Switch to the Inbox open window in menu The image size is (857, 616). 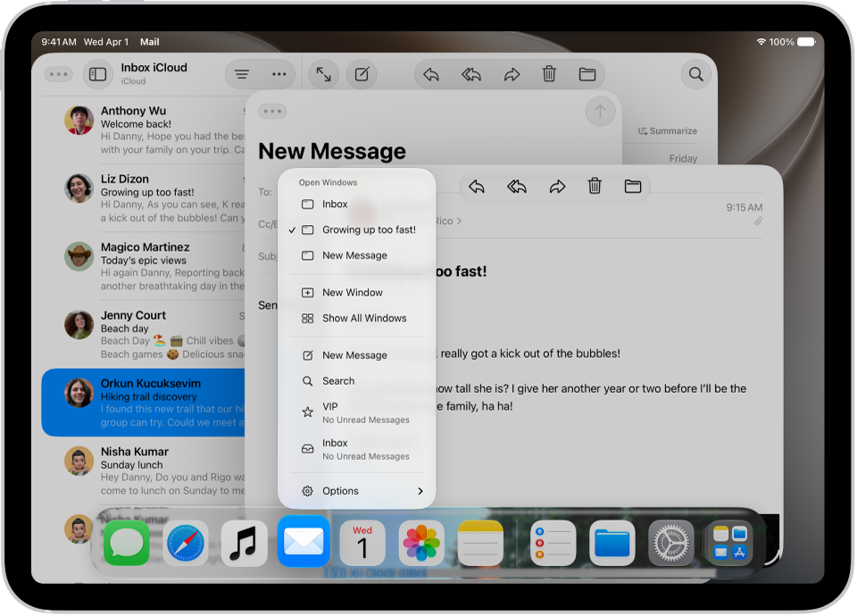click(x=357, y=204)
